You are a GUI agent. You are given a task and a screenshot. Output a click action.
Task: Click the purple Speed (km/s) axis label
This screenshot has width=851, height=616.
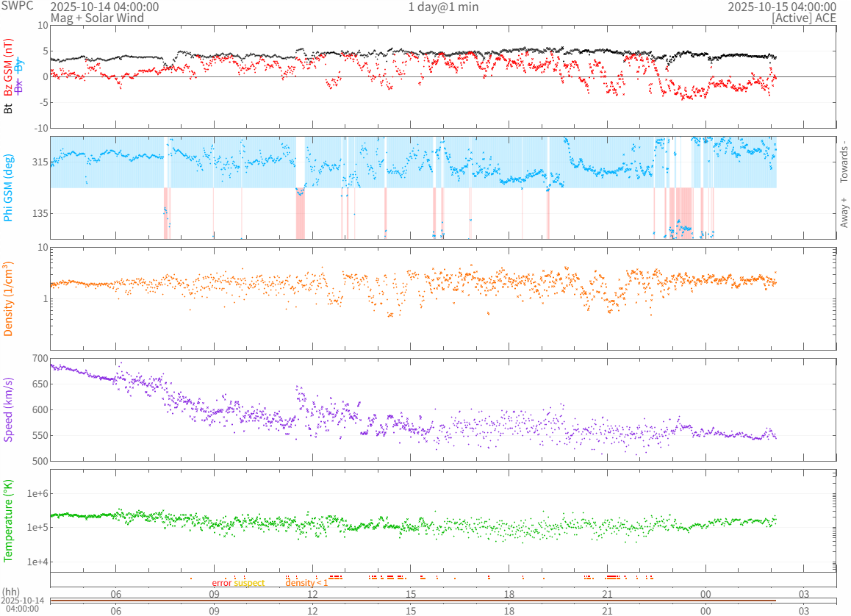9,410
